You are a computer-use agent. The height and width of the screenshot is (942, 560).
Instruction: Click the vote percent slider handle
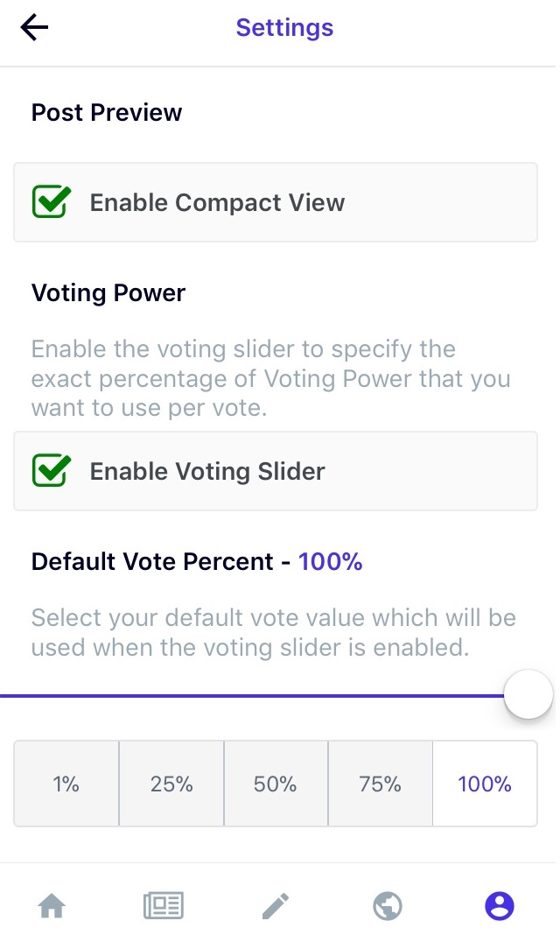pyautogui.click(x=528, y=694)
